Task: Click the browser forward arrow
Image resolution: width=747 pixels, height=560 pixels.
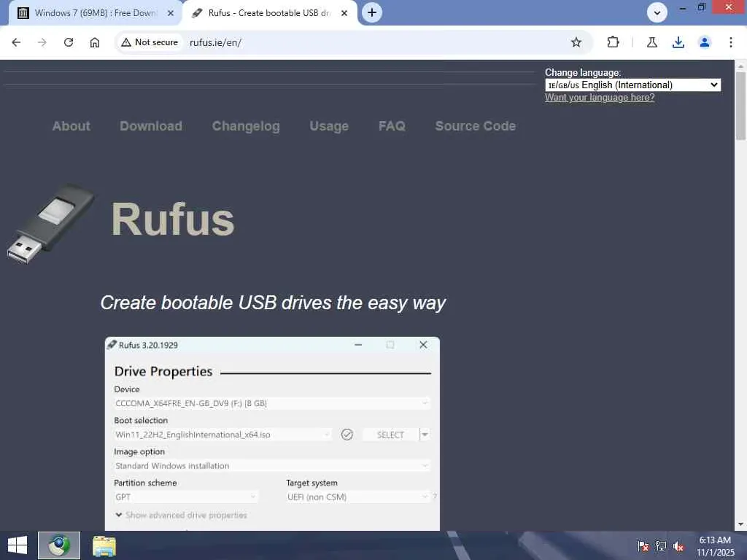Action: [x=42, y=42]
